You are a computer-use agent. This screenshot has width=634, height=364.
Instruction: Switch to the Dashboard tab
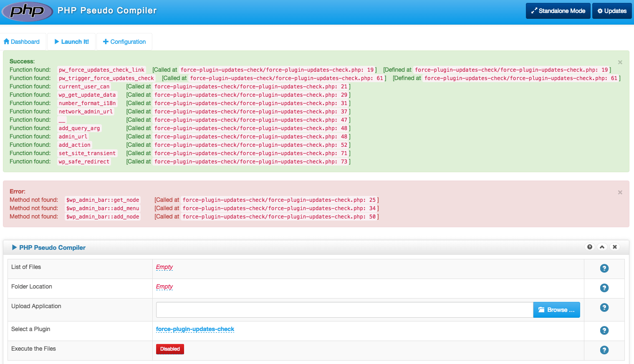[22, 42]
